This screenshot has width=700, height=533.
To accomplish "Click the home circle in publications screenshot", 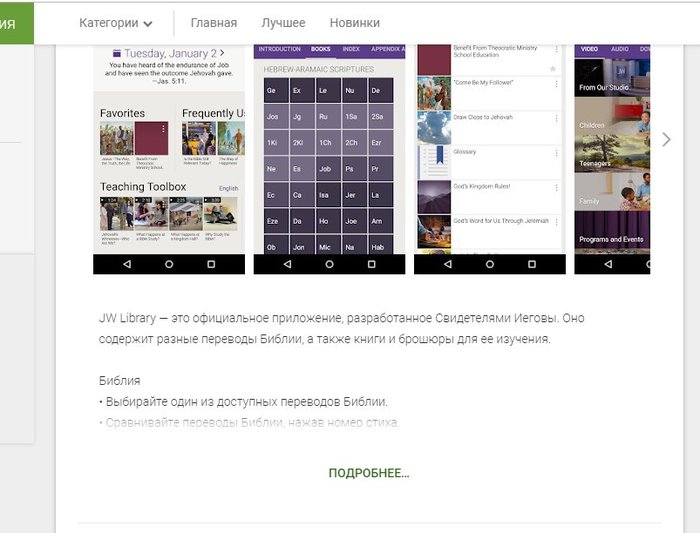I will tap(490, 264).
